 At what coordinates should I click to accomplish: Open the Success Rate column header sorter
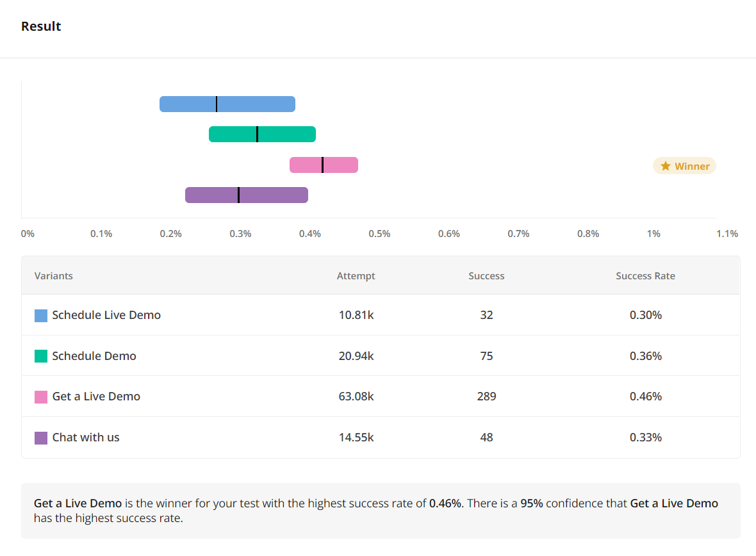645,275
